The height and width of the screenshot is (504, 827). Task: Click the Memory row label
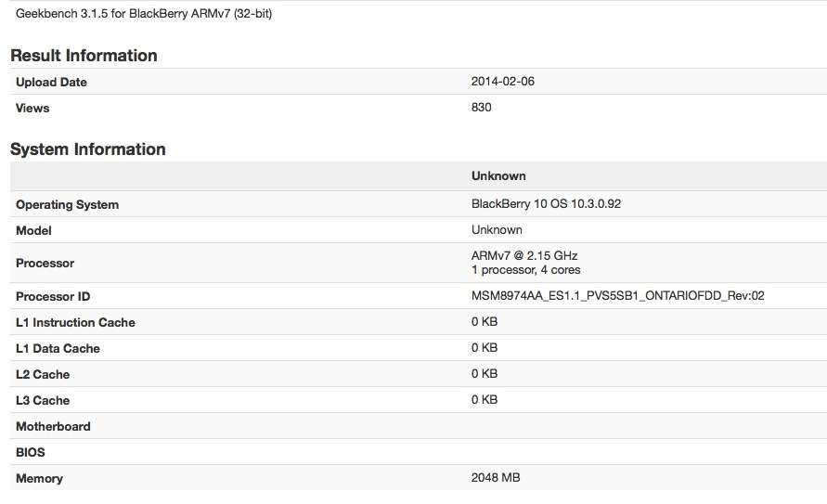coord(40,478)
